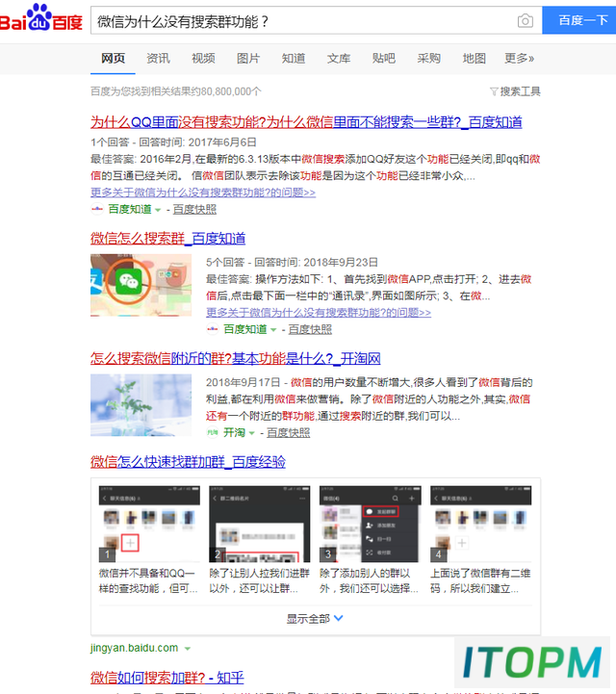Click the plant photo thumbnail
Image resolution: width=616 pixels, height=694 pixels.
(x=141, y=405)
